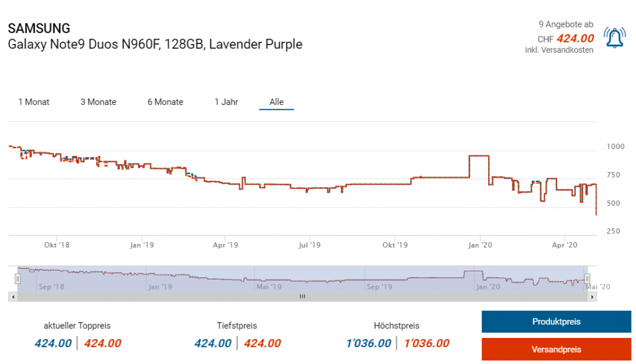Image resolution: width=636 pixels, height=364 pixels.
Task: Select the 1 Monat time range
Action: pos(34,102)
